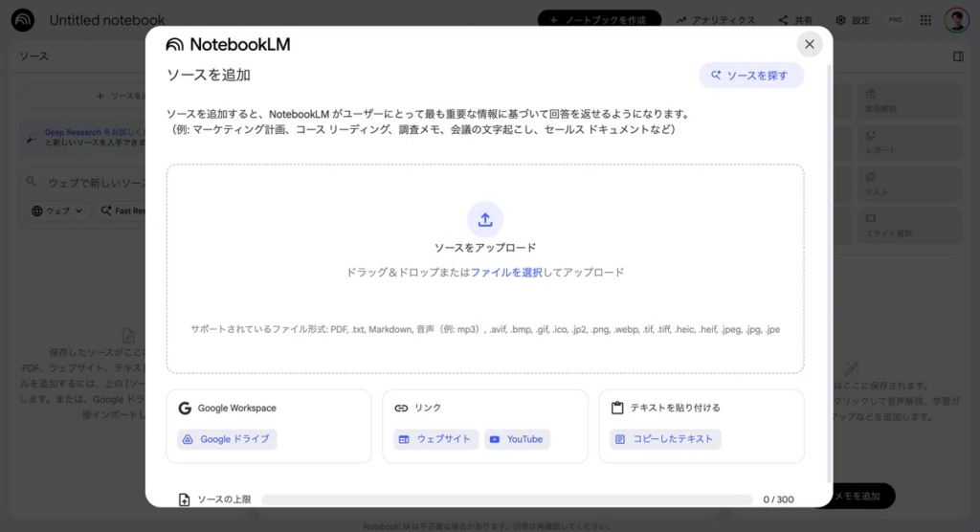Close the add source dialog
980x532 pixels.
pos(809,44)
